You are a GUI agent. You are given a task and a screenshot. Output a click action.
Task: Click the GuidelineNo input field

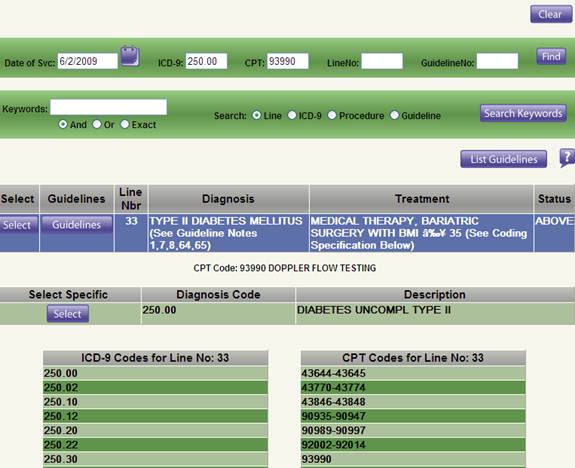pyautogui.click(x=497, y=61)
